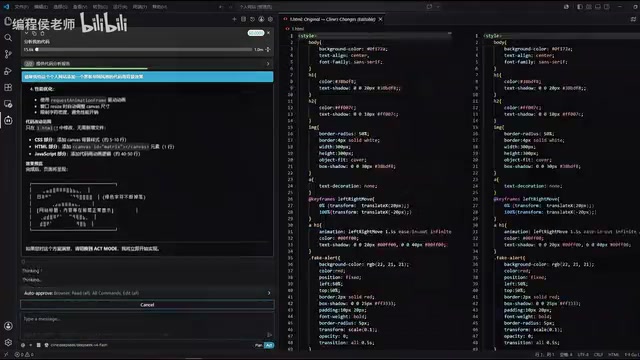Click the Cancel button
640x360 pixels.
tap(147, 305)
